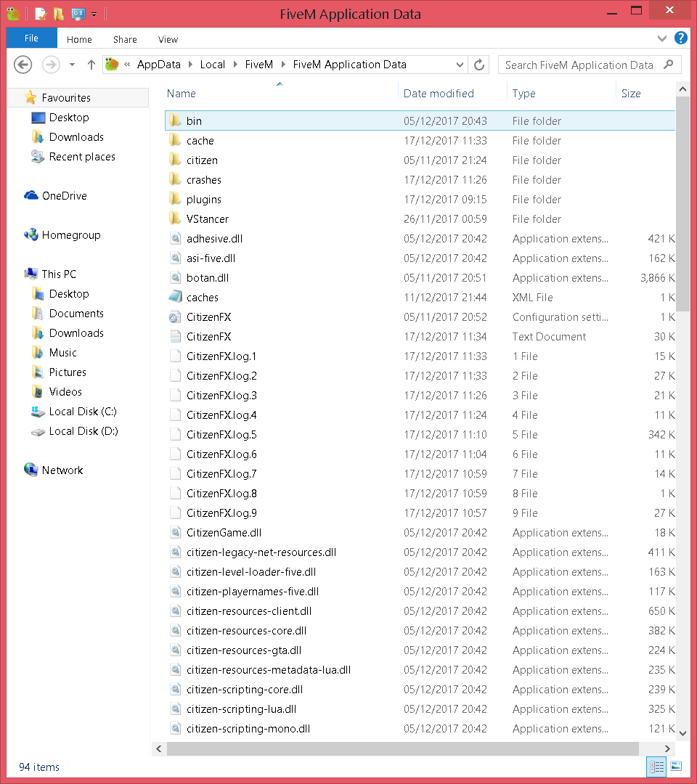Select the caches XML file icon
Screen dimensions: 697x784
pos(176,297)
